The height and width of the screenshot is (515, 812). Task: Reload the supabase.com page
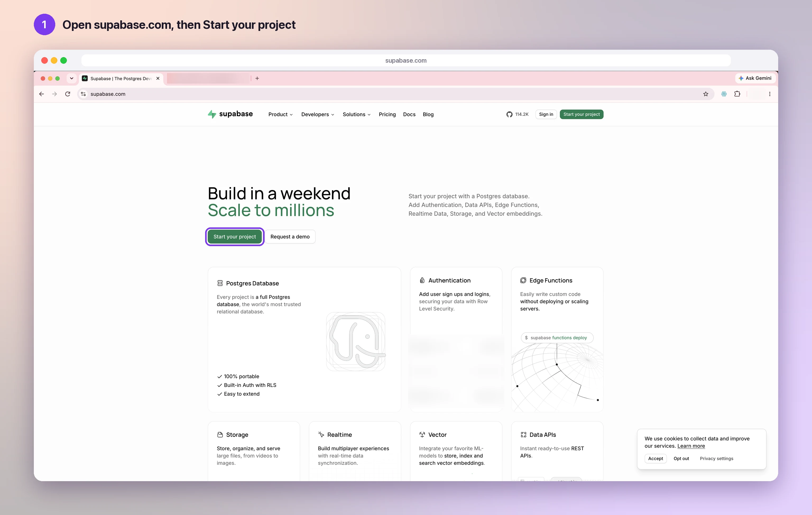(x=68, y=94)
